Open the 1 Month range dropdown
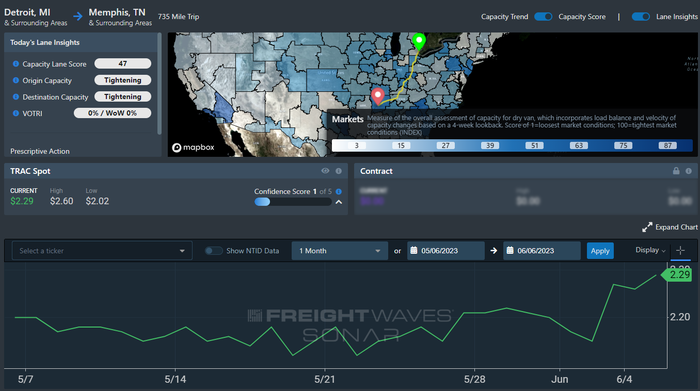Image resolution: width=700 pixels, height=391 pixels. click(x=339, y=251)
